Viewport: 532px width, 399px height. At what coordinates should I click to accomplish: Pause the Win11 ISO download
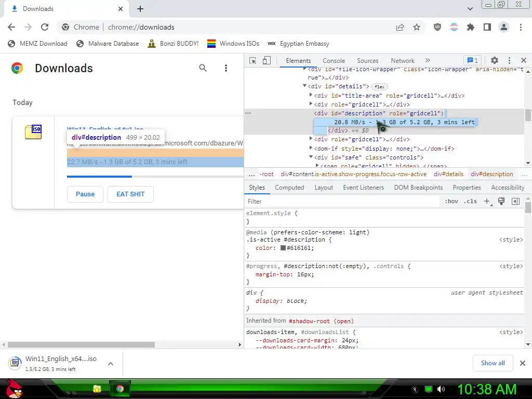coord(85,194)
